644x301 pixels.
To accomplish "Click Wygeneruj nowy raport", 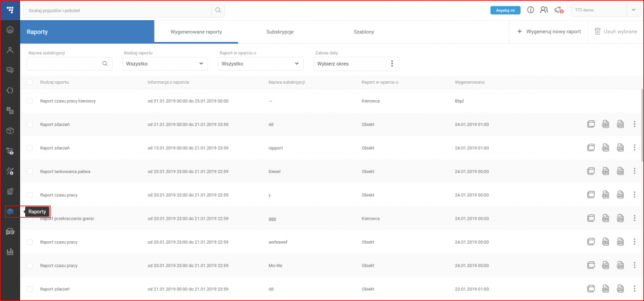I will (x=548, y=31).
